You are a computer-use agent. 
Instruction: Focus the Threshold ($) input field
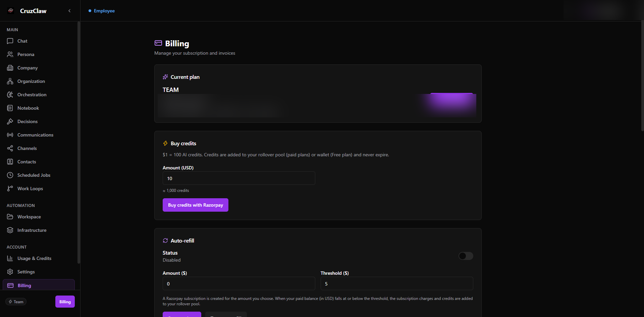pos(397,283)
